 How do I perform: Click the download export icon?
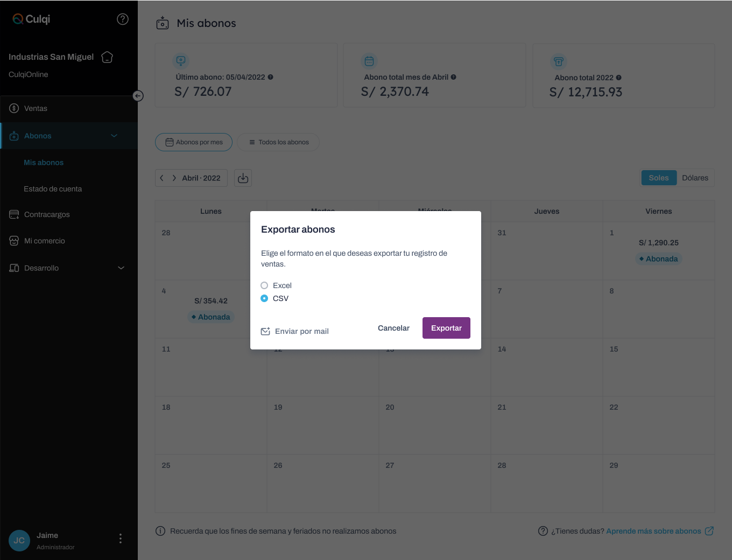[x=243, y=178]
